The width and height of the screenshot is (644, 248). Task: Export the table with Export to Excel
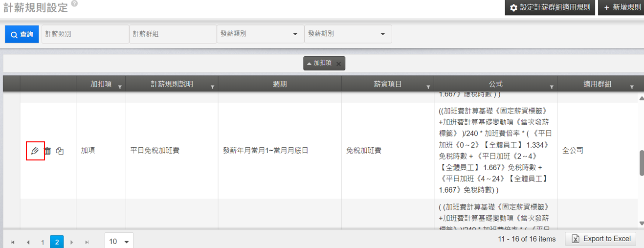[601, 239]
